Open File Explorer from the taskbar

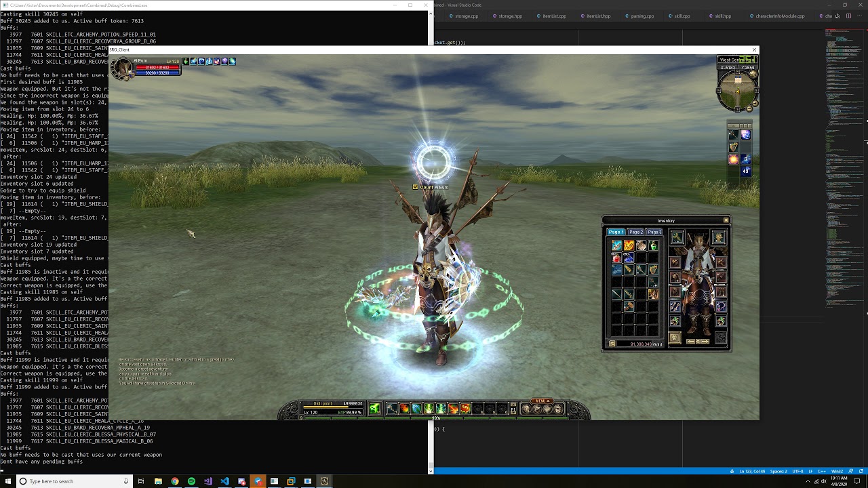click(x=158, y=481)
